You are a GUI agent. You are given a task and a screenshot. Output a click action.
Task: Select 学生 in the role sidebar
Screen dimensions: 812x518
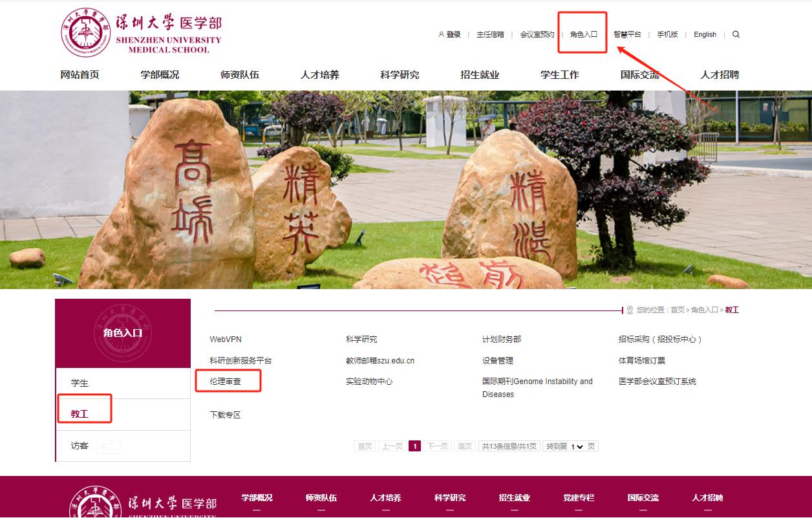(x=80, y=383)
